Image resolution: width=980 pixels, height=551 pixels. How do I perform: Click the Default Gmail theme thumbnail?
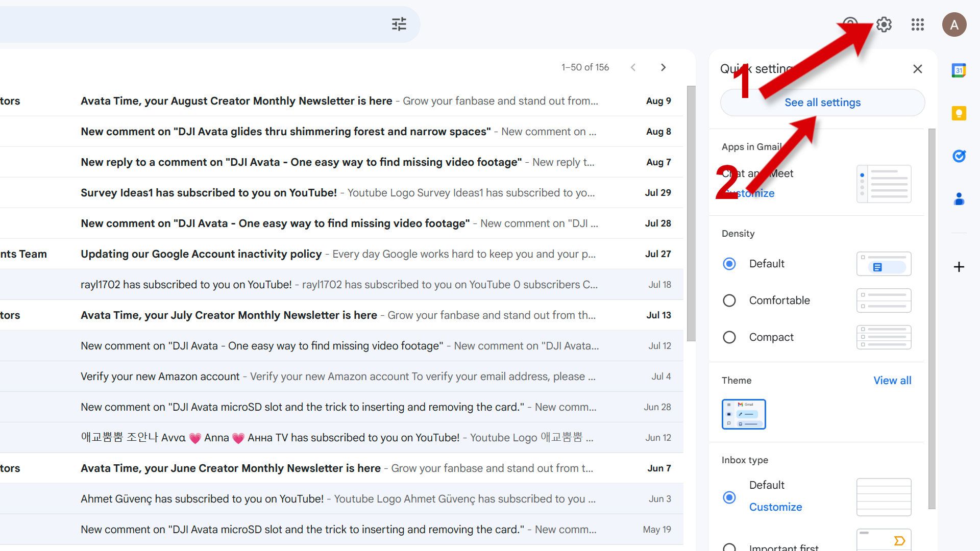(744, 413)
